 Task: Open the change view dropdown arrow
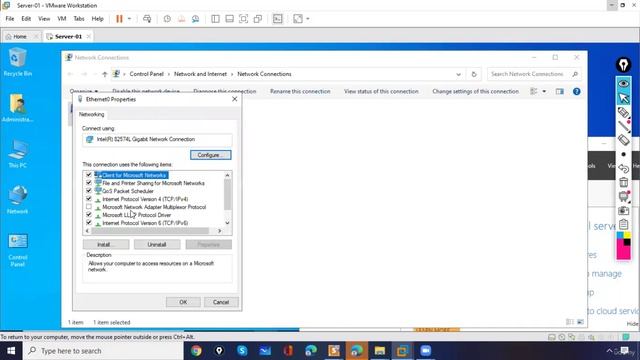(x=544, y=91)
